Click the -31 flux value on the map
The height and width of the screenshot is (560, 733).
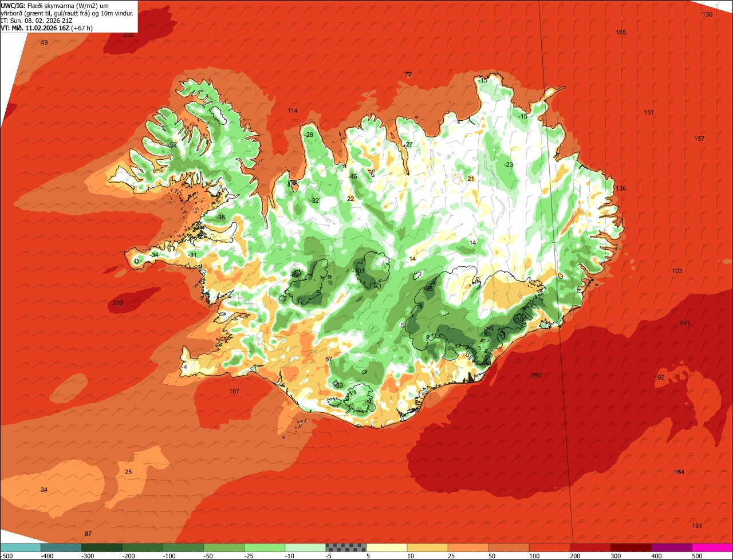[192, 255]
